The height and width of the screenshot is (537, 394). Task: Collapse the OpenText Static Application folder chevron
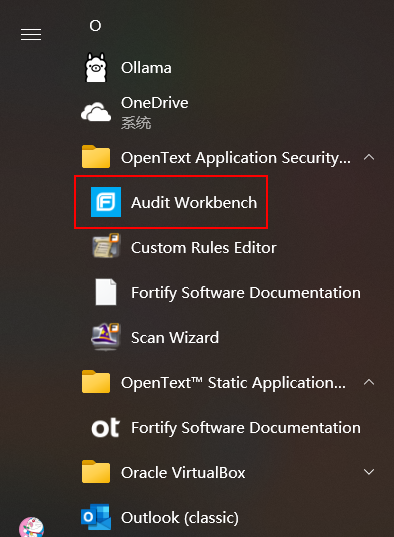tap(369, 382)
